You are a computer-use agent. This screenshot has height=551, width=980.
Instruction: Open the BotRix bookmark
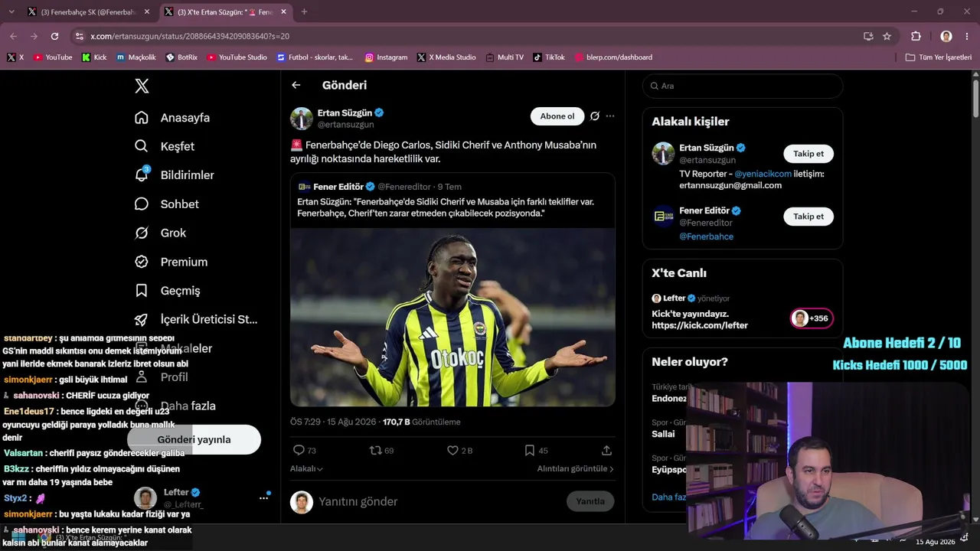pyautogui.click(x=181, y=57)
